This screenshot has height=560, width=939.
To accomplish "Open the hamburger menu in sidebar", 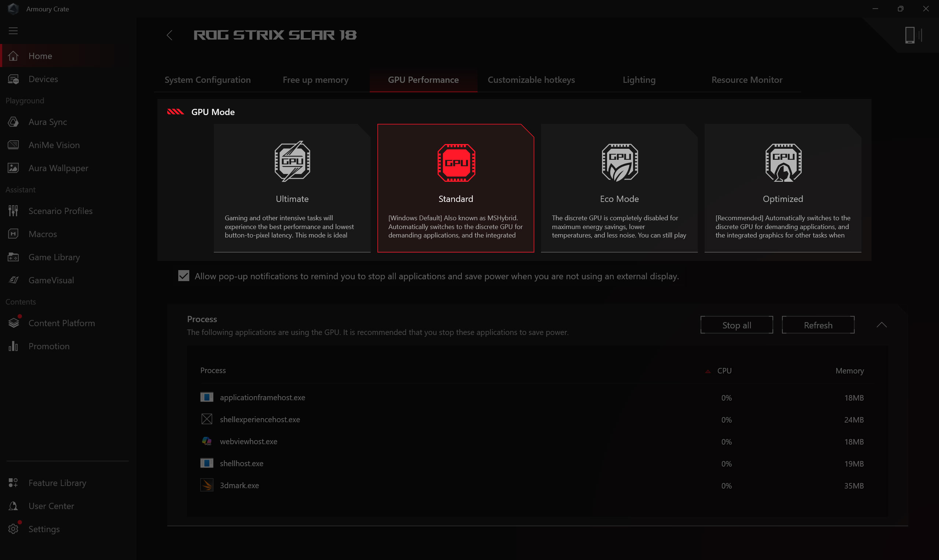I will coord(13,31).
